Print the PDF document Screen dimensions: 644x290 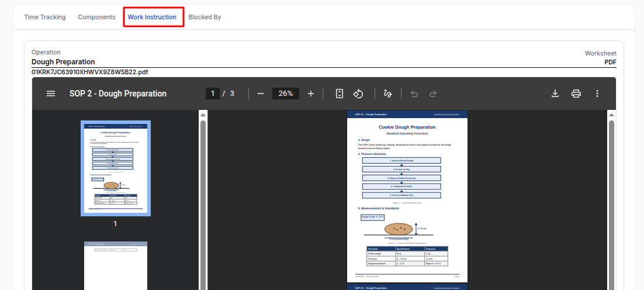point(576,94)
